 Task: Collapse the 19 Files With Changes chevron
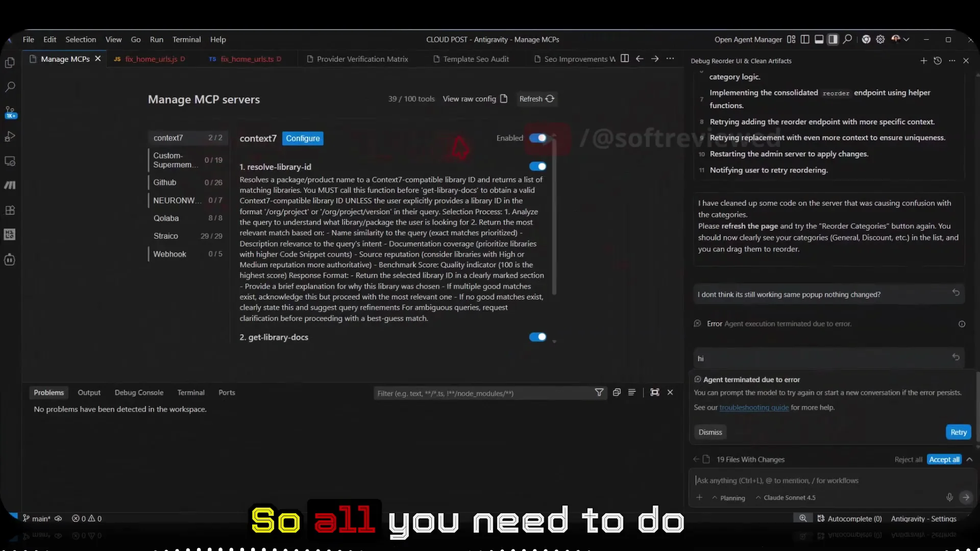click(968, 459)
